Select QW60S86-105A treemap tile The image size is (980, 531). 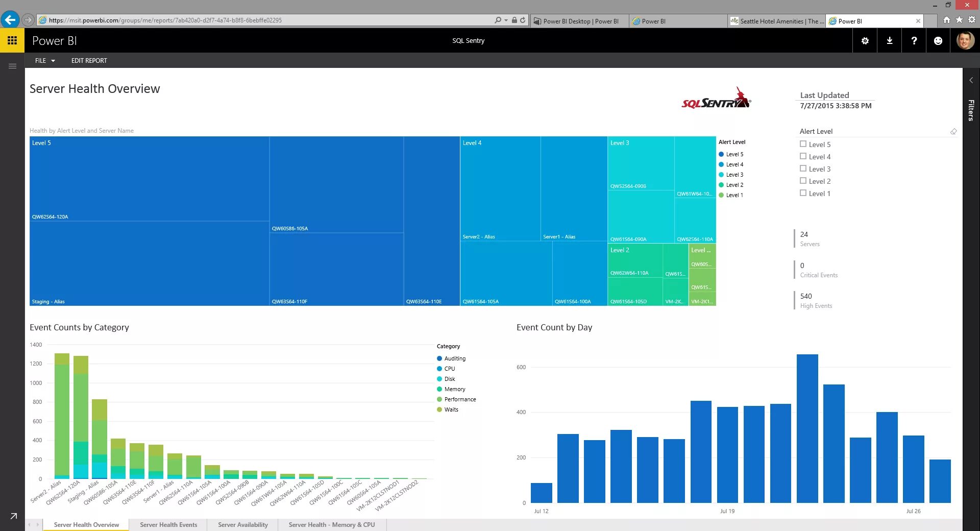(x=337, y=185)
